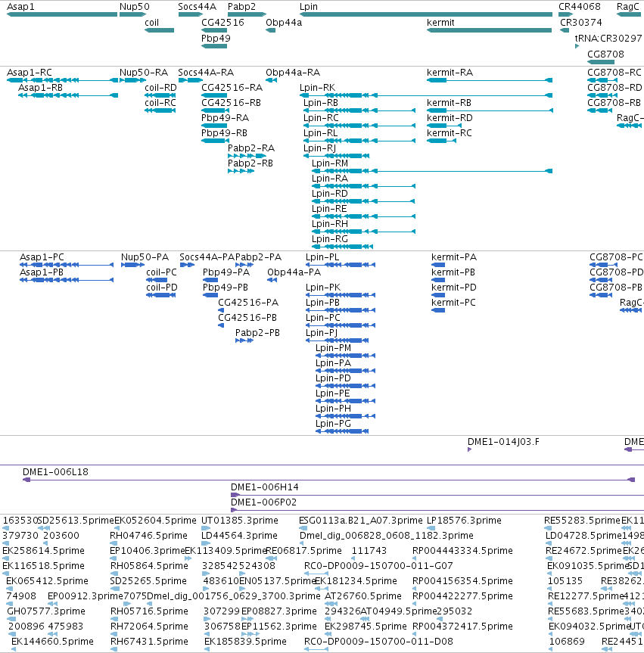
Task: Click the RC0-DP0009-150700-011-G07 label
Action: pyautogui.click(x=378, y=566)
